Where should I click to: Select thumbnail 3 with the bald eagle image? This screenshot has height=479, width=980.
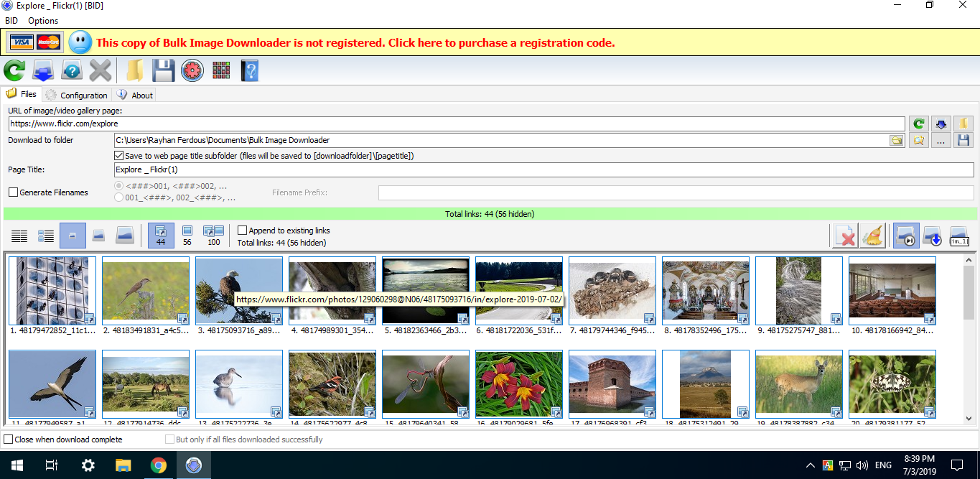pyautogui.click(x=239, y=291)
